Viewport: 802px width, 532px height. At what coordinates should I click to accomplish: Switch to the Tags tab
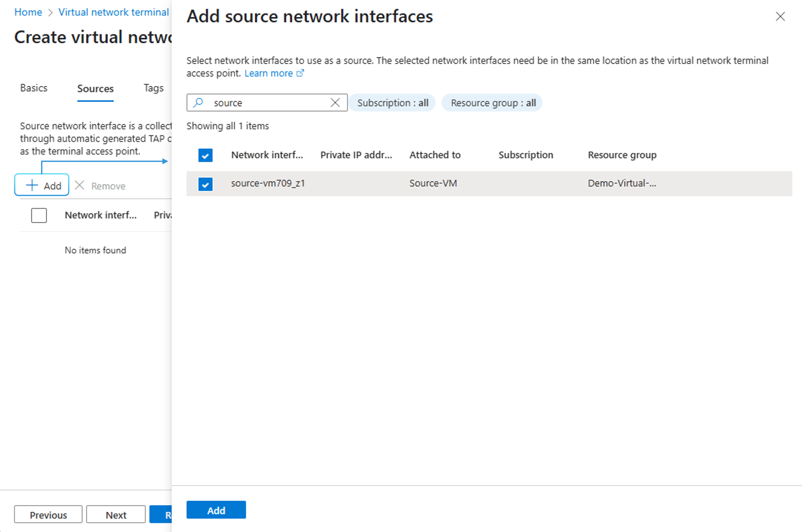153,88
